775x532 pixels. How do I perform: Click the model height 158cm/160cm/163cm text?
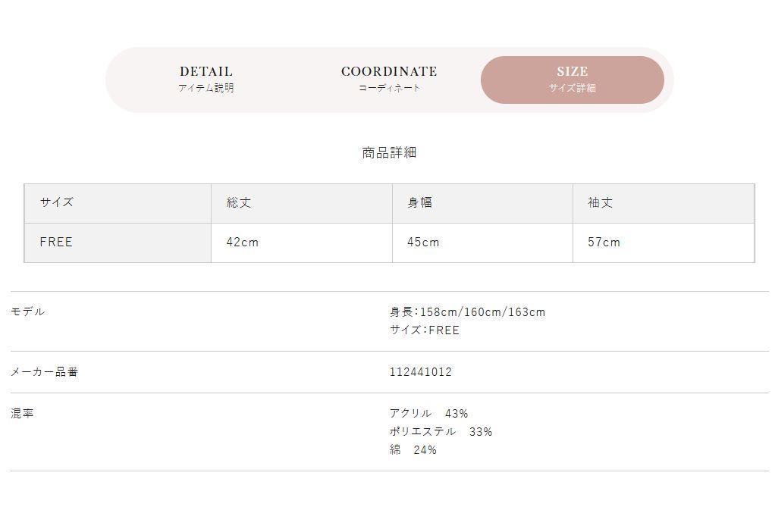[468, 312]
